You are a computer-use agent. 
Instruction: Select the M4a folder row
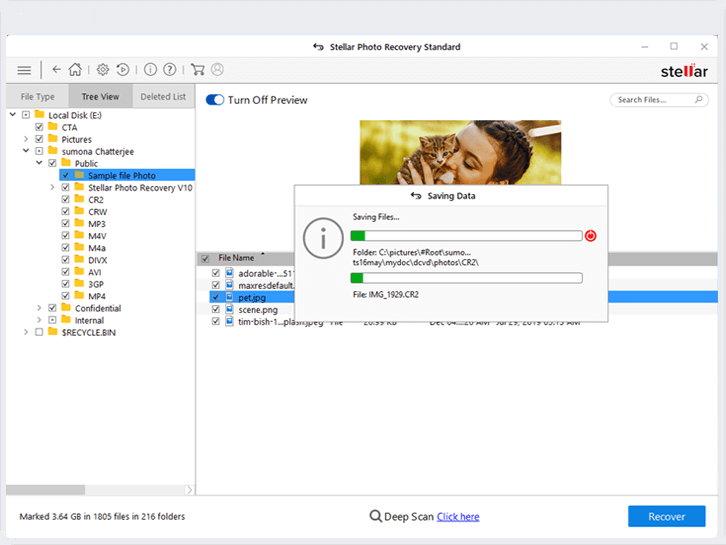pos(97,248)
